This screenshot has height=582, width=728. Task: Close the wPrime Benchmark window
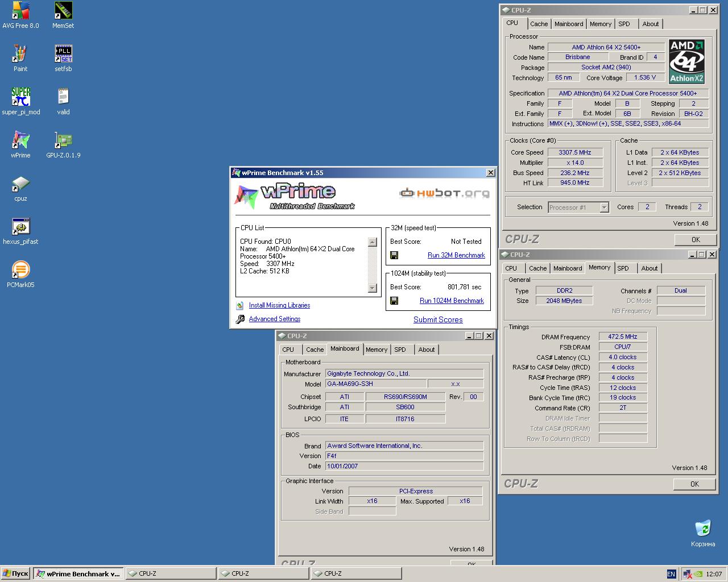tap(490, 173)
